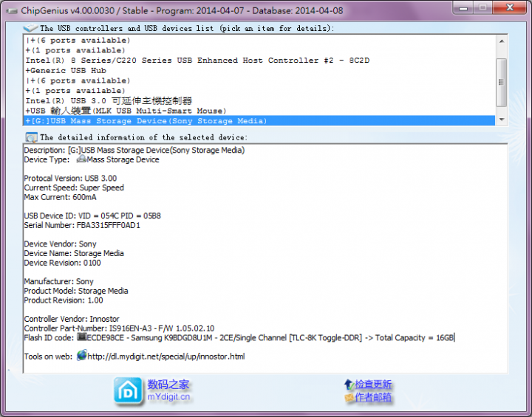532x417 pixels.
Task: Click the 'Max Current: 600mA' text
Action: click(60, 197)
